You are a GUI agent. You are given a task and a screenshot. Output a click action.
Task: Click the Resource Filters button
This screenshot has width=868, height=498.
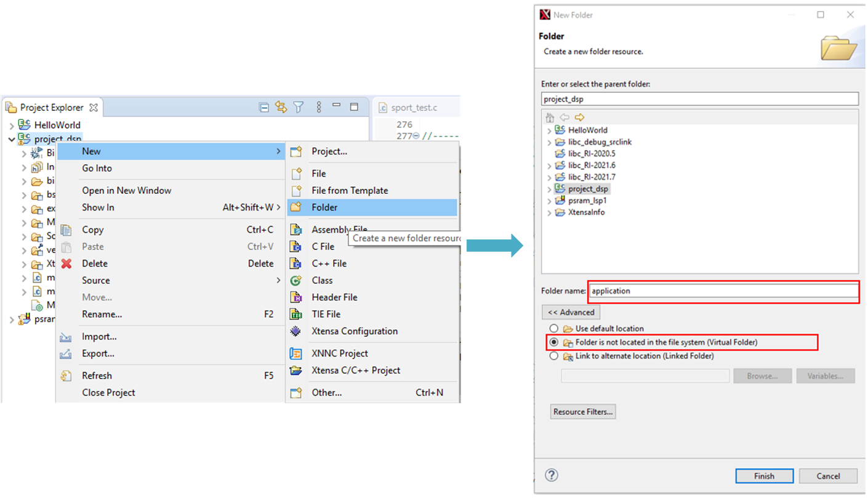pyautogui.click(x=582, y=412)
